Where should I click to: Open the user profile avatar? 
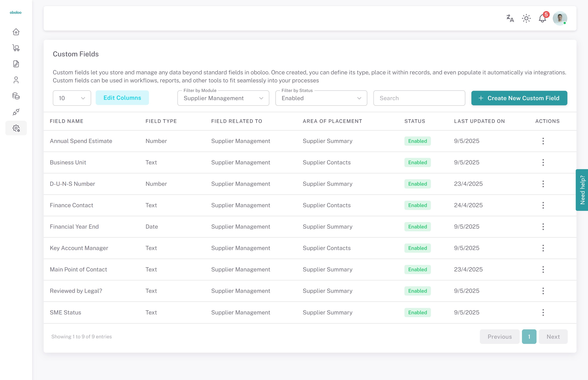coord(560,18)
